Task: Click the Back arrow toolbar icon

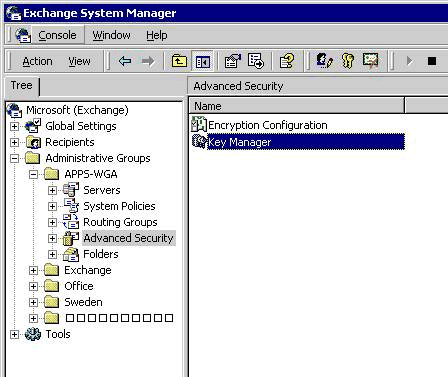Action: [125, 61]
